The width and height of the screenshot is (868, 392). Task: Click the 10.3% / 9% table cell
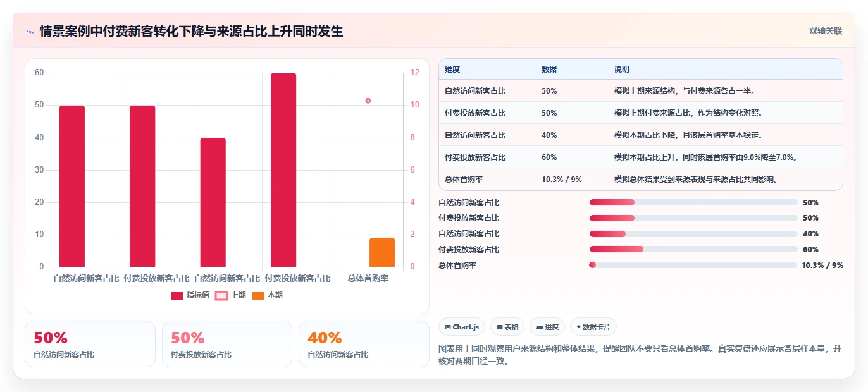(x=562, y=180)
